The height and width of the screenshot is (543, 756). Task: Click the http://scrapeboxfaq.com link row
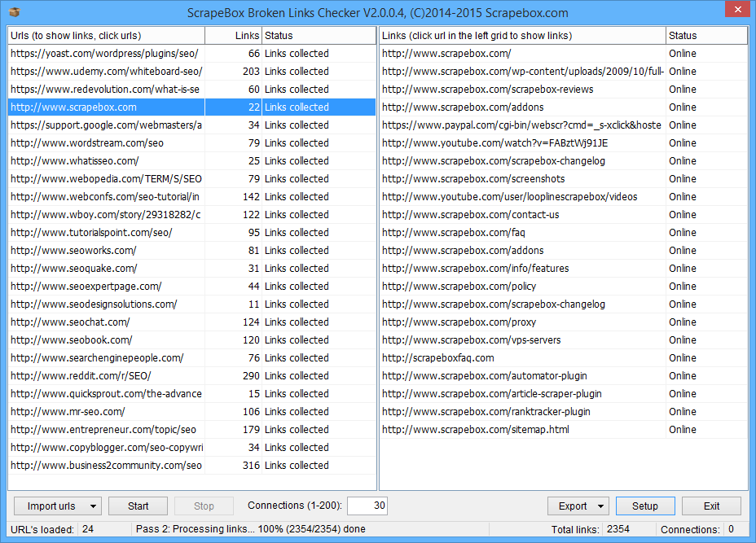pyautogui.click(x=563, y=358)
